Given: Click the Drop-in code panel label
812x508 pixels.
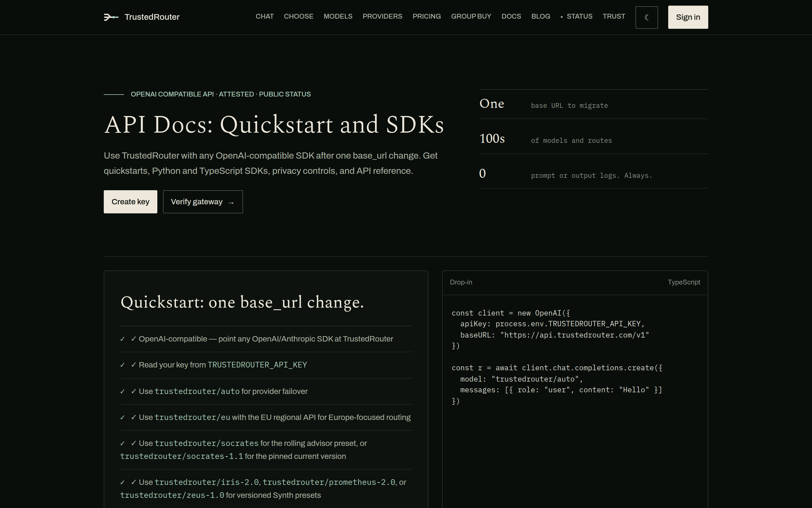Looking at the screenshot, I should tap(461, 282).
